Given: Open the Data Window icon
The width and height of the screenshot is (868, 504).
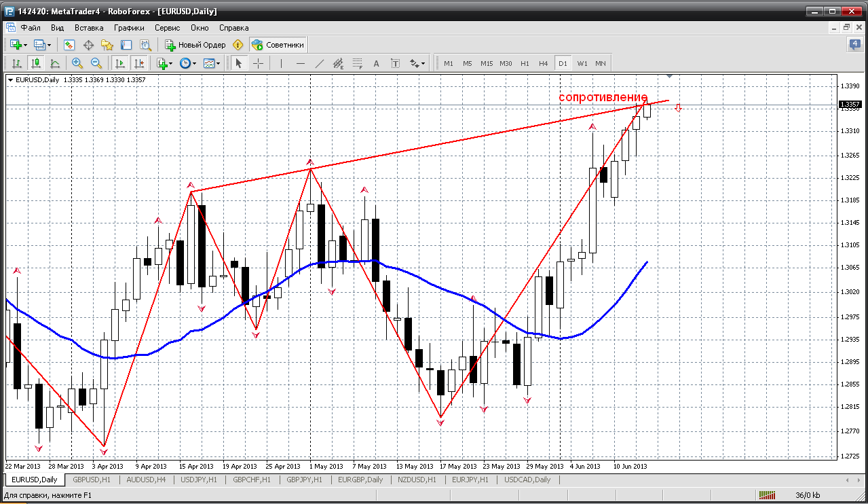Looking at the screenshot, I should [x=88, y=45].
